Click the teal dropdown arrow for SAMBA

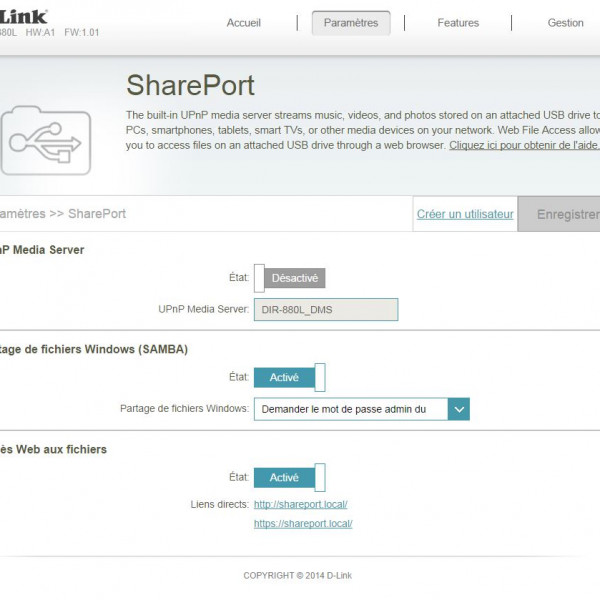click(x=458, y=409)
